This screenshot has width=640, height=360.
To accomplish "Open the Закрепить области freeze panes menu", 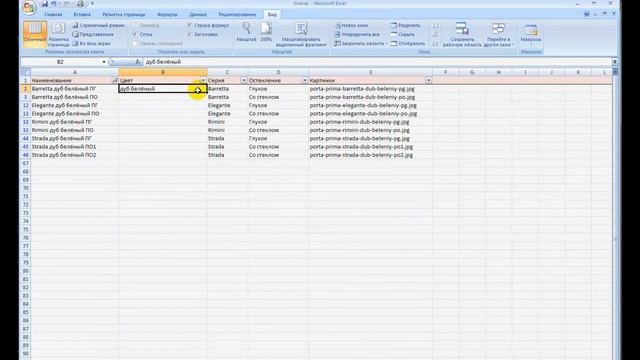I will click(360, 43).
